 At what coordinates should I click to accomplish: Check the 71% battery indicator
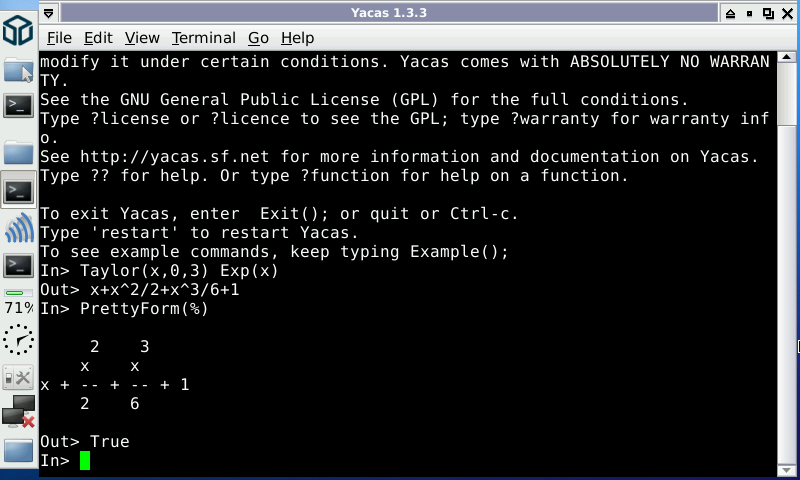[x=18, y=301]
